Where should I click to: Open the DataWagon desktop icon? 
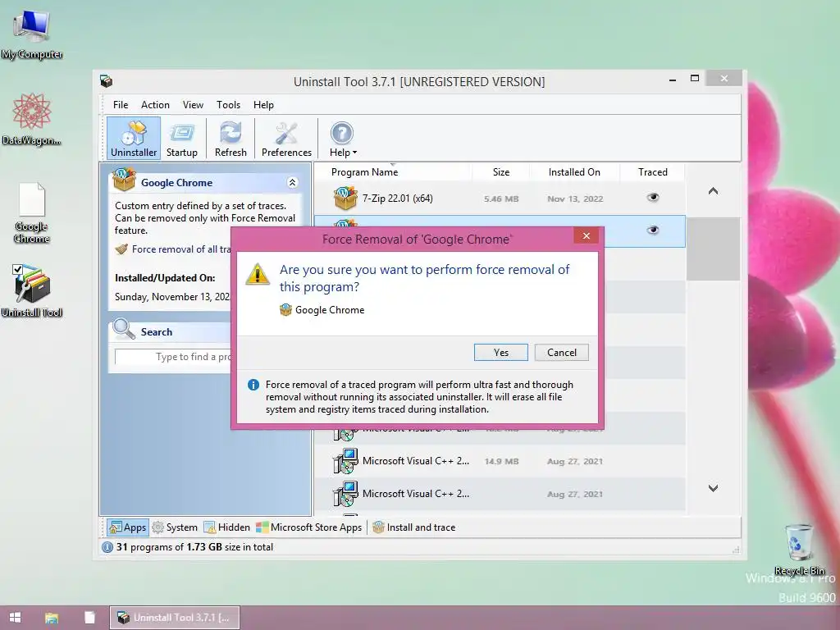pos(32,119)
